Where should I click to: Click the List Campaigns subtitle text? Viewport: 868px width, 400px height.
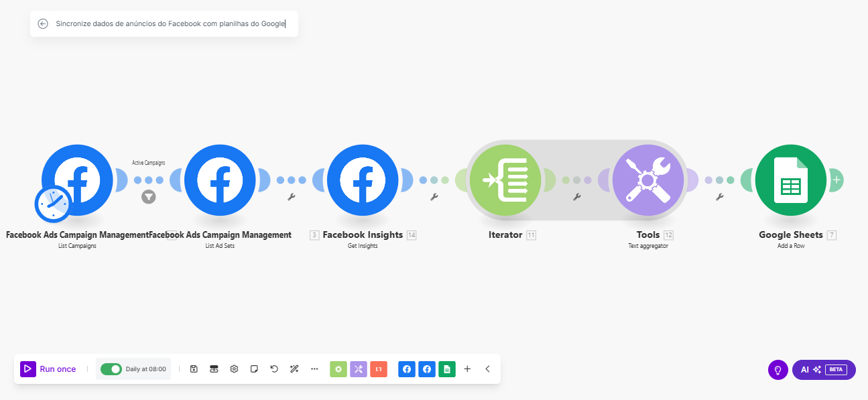click(x=77, y=246)
